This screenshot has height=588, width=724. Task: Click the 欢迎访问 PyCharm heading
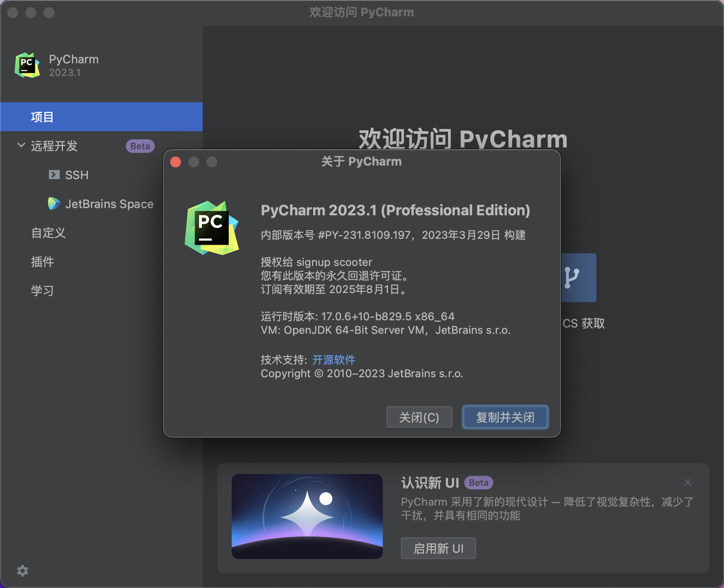click(463, 139)
